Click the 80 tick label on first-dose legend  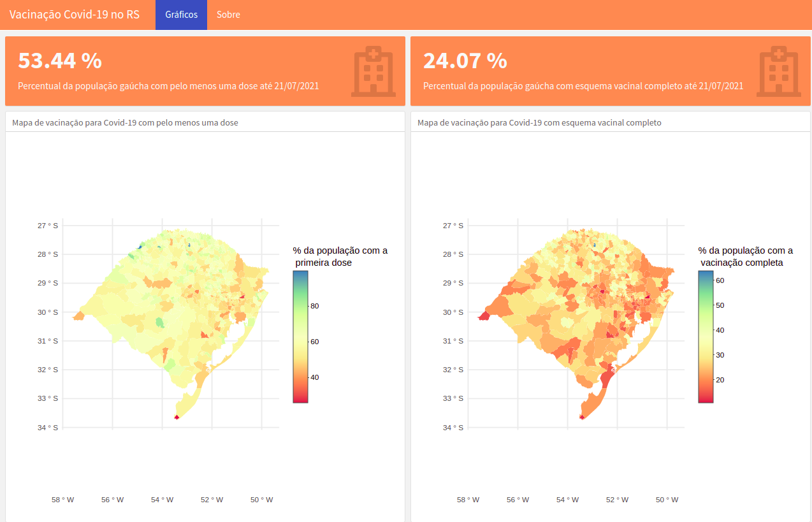click(x=314, y=306)
